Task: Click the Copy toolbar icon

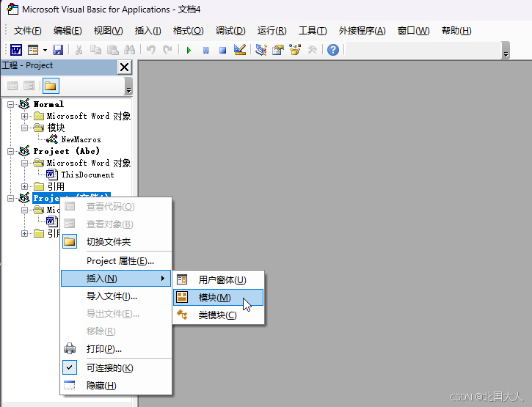Action: click(x=95, y=50)
